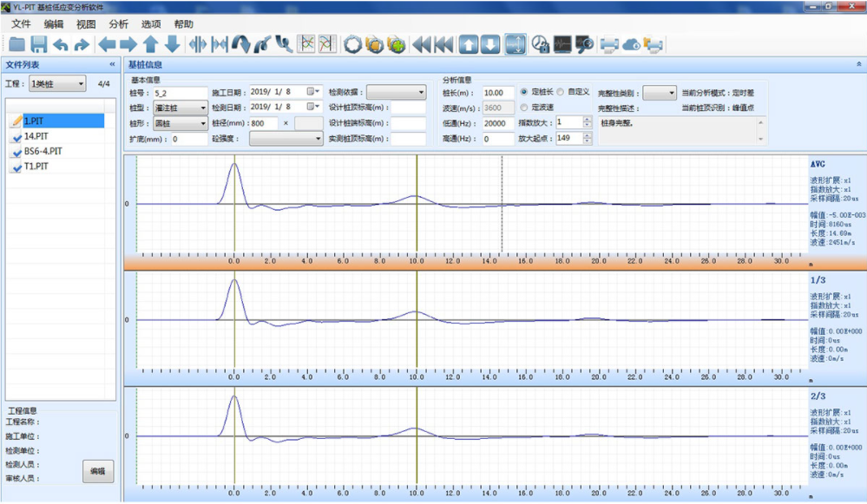Select the 定波速 radio button
Image resolution: width=867 pixels, height=504 pixels.
524,108
